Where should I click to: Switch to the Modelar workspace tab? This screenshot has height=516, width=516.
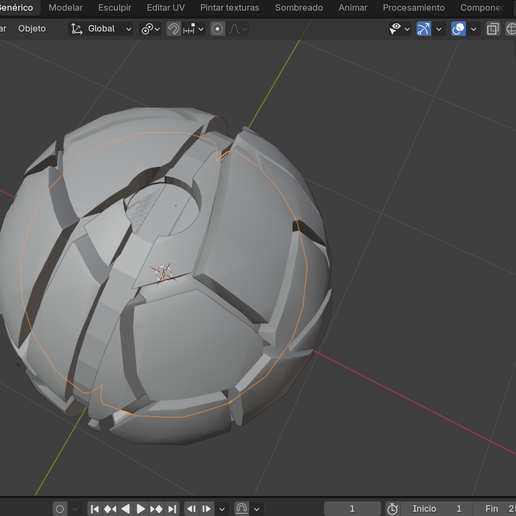(x=65, y=8)
